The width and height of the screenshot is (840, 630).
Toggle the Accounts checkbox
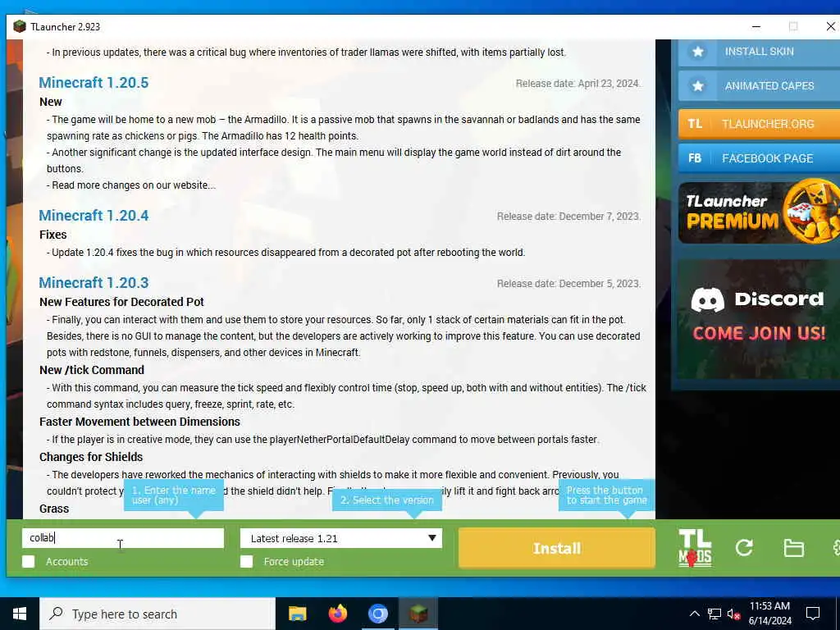29,561
